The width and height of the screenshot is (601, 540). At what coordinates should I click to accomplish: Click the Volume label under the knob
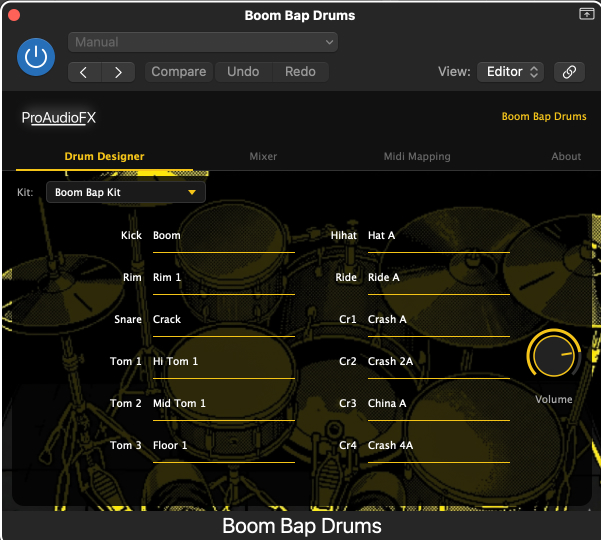pos(553,399)
